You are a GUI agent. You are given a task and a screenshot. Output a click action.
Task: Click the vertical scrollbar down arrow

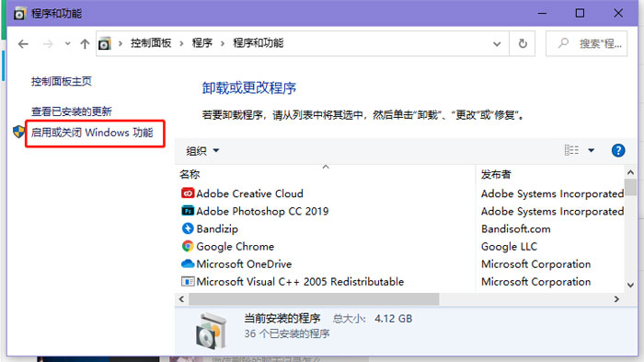(x=630, y=285)
